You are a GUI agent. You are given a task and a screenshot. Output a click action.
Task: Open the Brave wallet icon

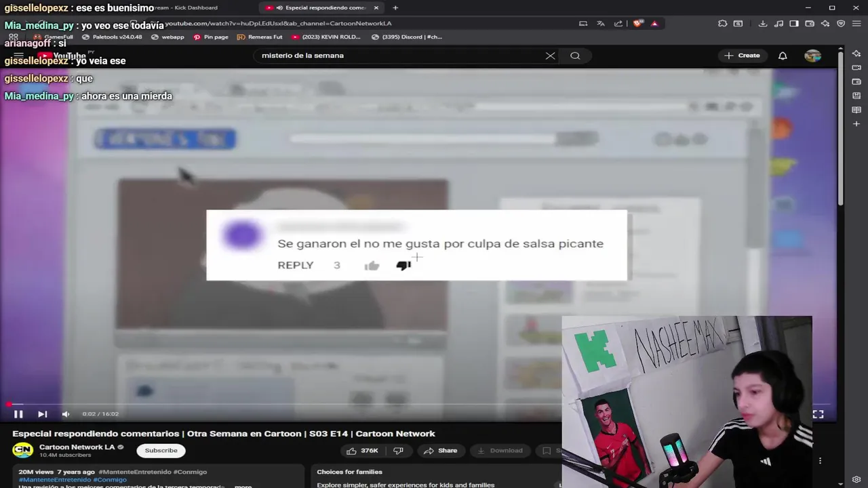(x=810, y=23)
